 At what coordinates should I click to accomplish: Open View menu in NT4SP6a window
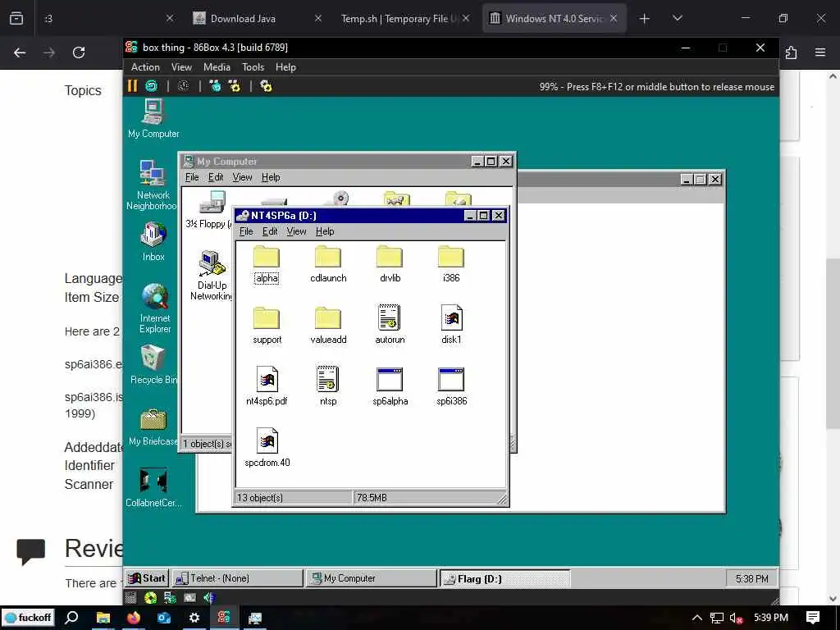[x=296, y=231]
